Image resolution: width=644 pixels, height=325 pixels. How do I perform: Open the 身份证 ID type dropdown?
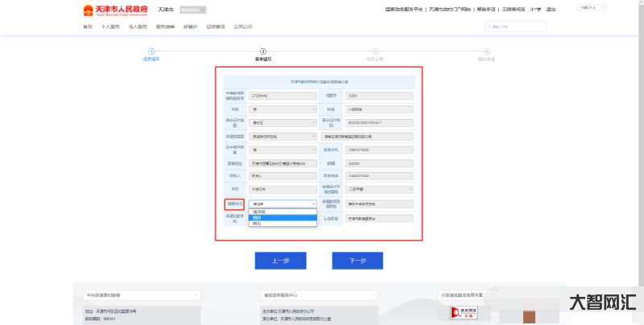click(x=283, y=122)
